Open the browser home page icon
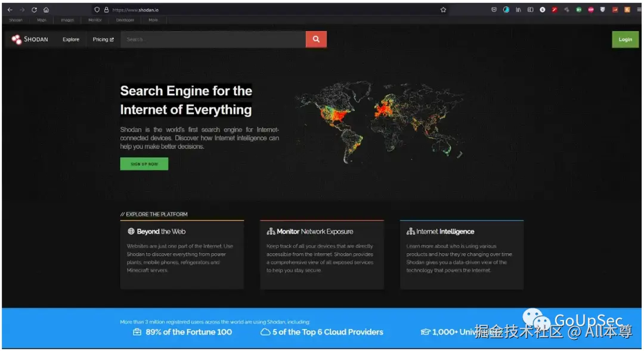This screenshot has height=351, width=644. [46, 10]
